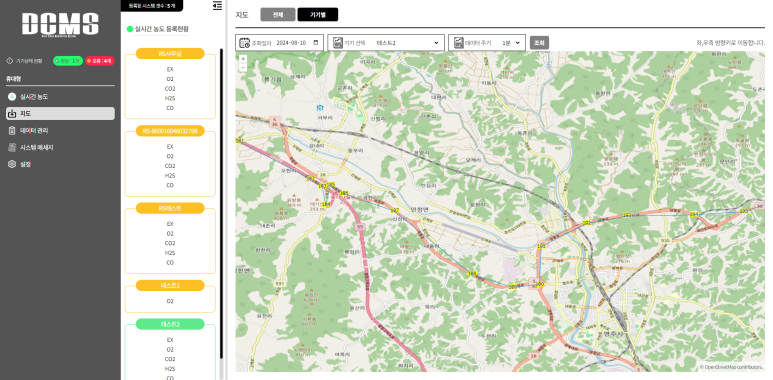Click green status dot by 실시간 농도 등록현황

[x=130, y=29]
